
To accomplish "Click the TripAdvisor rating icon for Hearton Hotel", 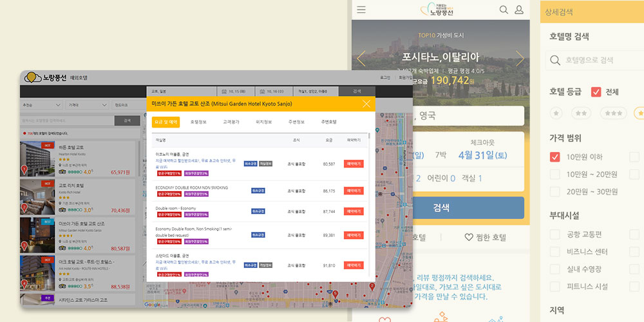I will [x=62, y=172].
